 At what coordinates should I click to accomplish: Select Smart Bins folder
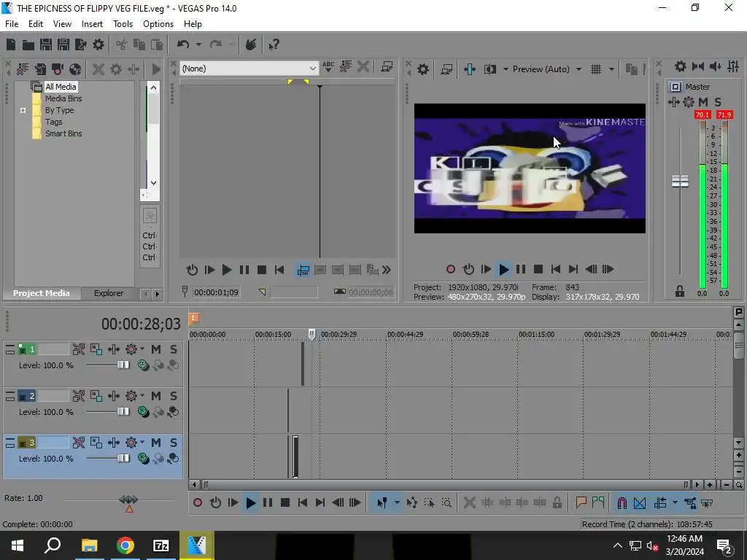[63, 134]
